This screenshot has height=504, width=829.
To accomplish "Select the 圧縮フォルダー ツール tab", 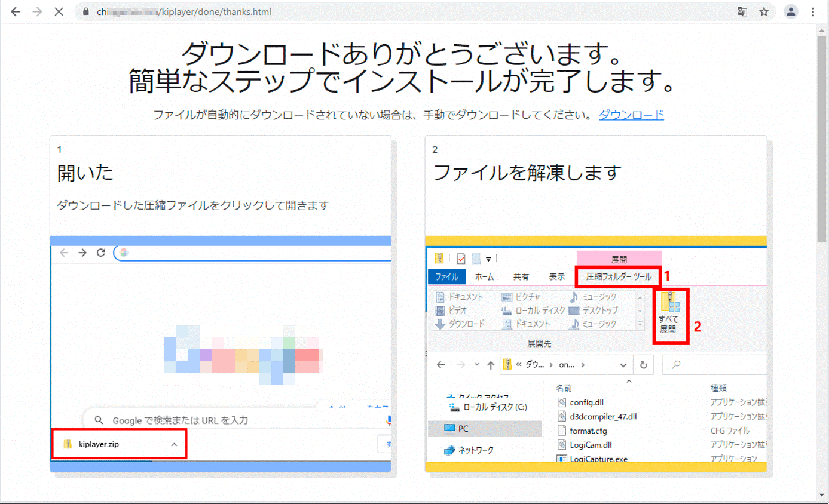I will point(619,276).
